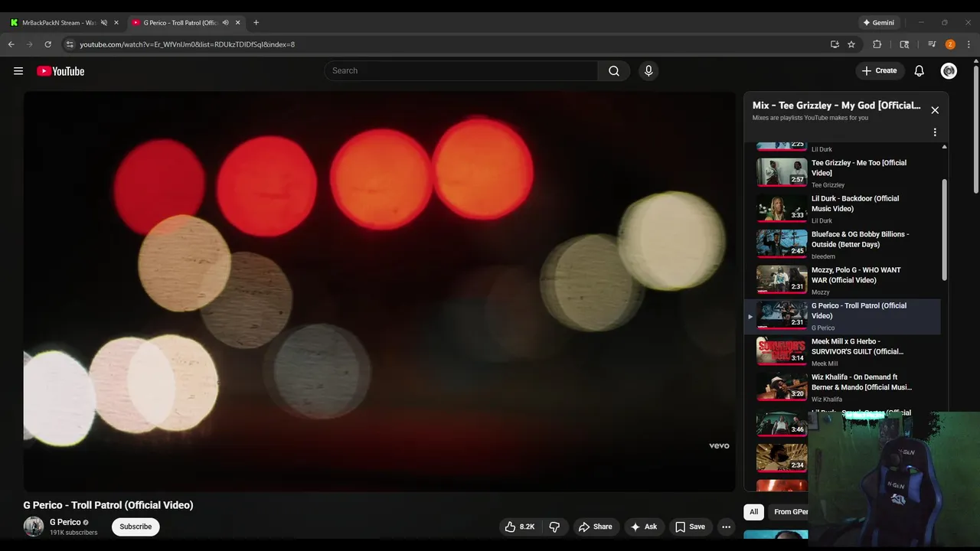Select the G Perico Troll Patrol tab
The image size is (980, 551).
[x=181, y=23]
